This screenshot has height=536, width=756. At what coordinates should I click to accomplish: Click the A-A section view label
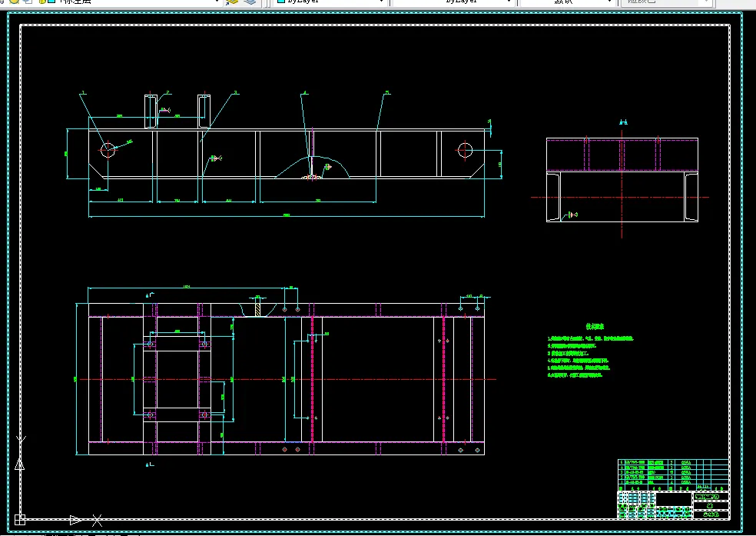point(623,122)
